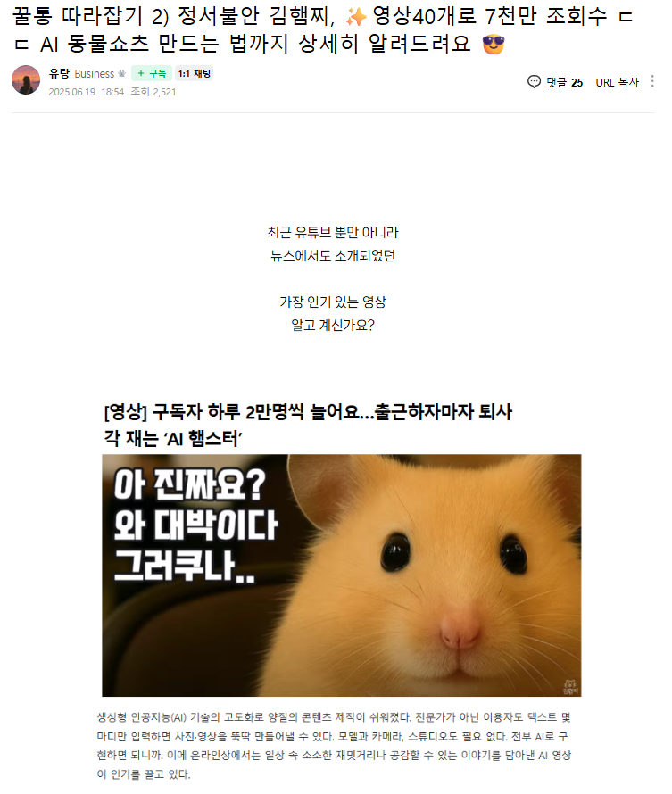Image resolution: width=672 pixels, height=794 pixels.
Task: Click the watermark logo on hamster image
Action: (569, 687)
